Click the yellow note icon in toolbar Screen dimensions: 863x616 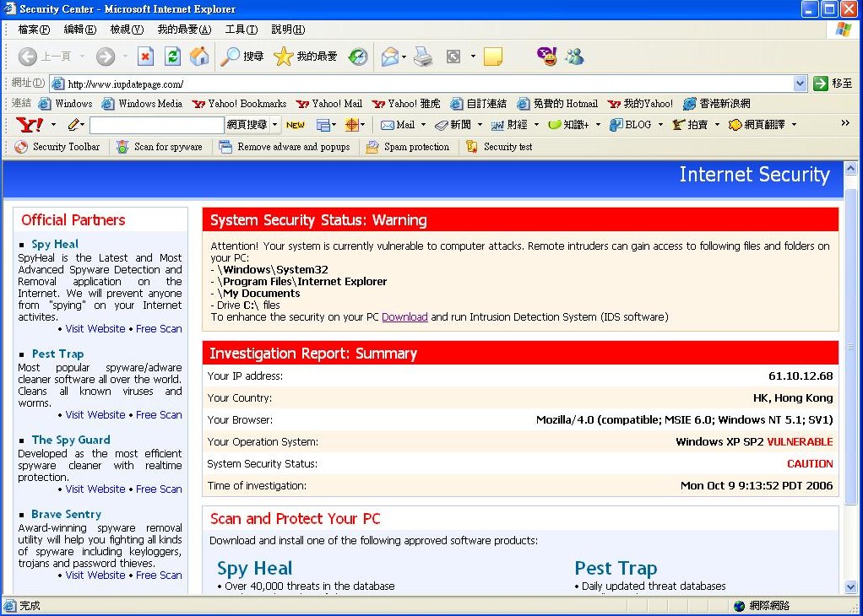pos(492,56)
